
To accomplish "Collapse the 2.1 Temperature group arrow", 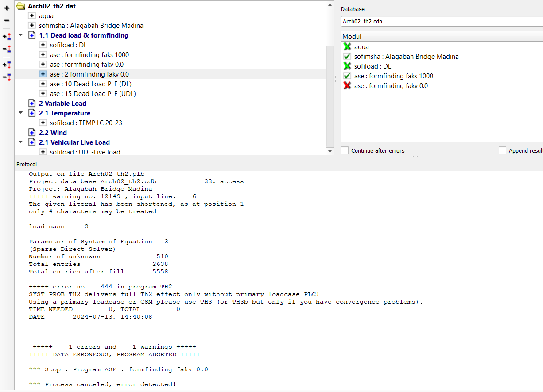I will pos(20,113).
